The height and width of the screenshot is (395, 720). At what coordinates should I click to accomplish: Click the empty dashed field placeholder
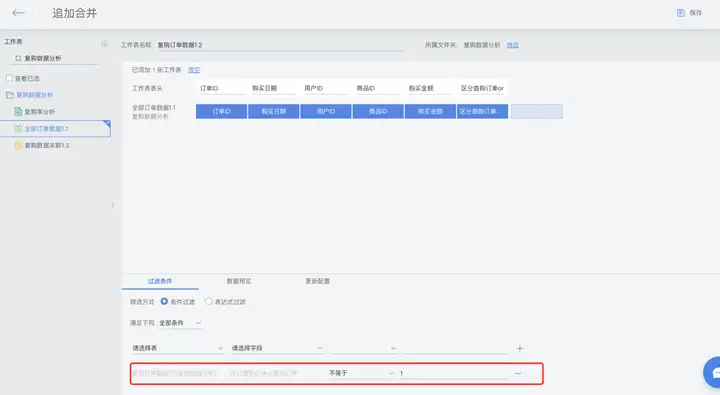(537, 111)
